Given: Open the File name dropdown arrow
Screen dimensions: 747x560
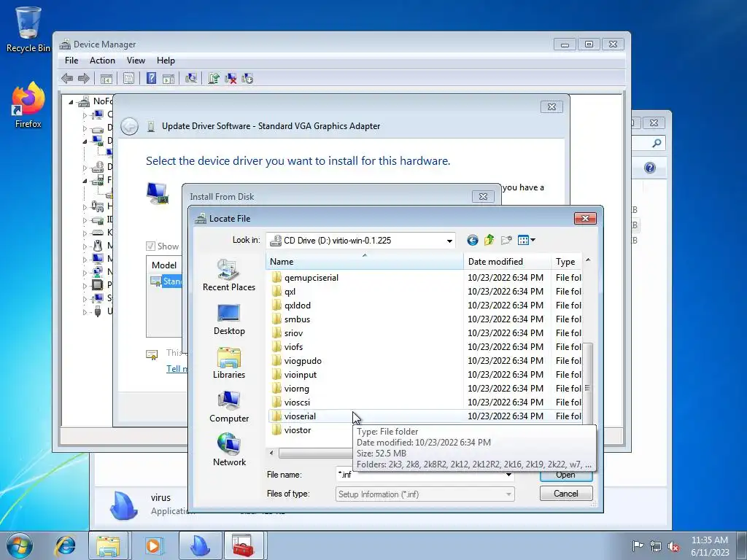Looking at the screenshot, I should pyautogui.click(x=508, y=475).
